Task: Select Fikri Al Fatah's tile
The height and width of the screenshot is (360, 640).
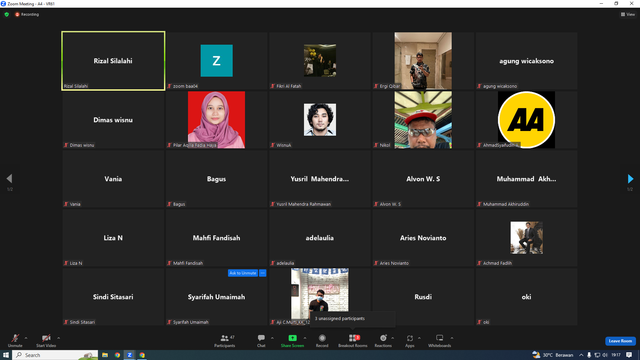Action: 320,60
